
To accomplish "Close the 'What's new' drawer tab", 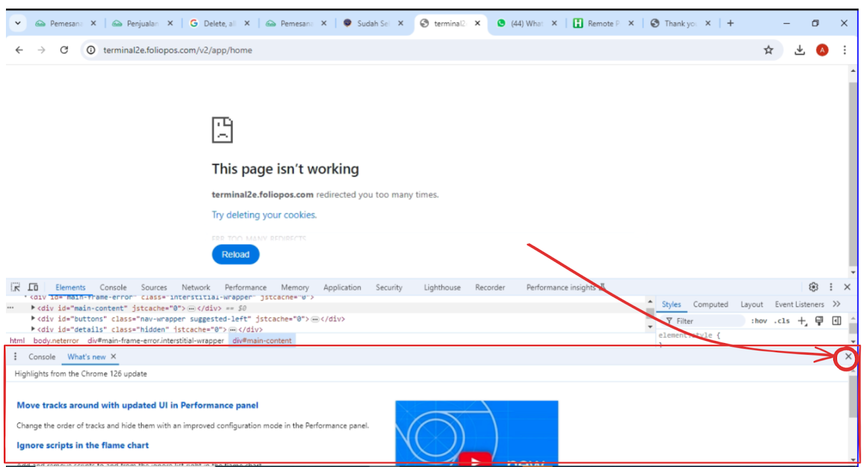I will [x=113, y=357].
